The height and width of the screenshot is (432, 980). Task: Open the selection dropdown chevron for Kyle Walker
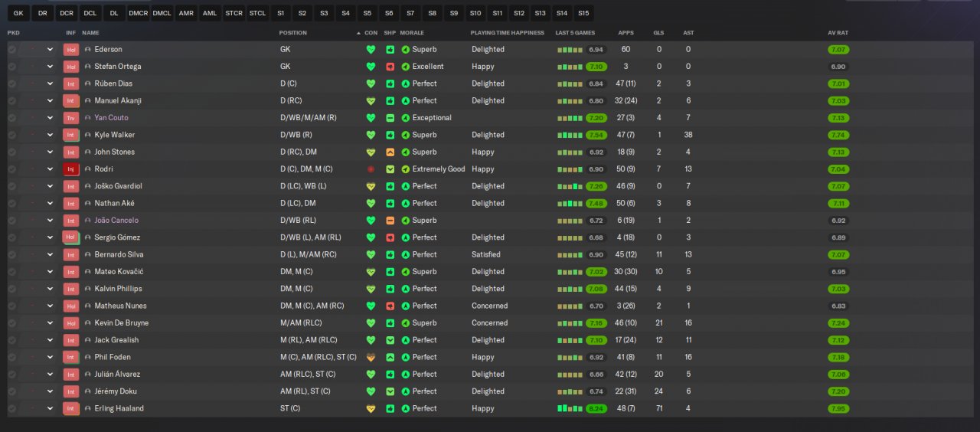click(51, 135)
